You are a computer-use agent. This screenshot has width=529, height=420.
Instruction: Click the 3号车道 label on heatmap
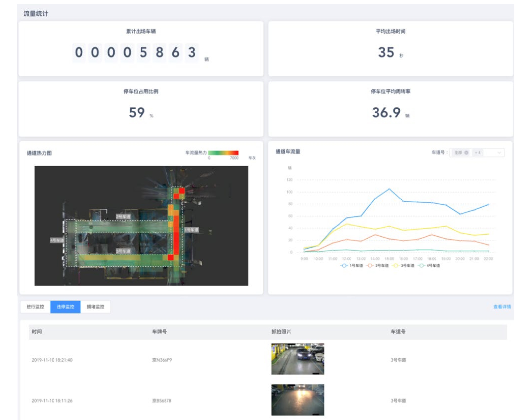coord(123,251)
